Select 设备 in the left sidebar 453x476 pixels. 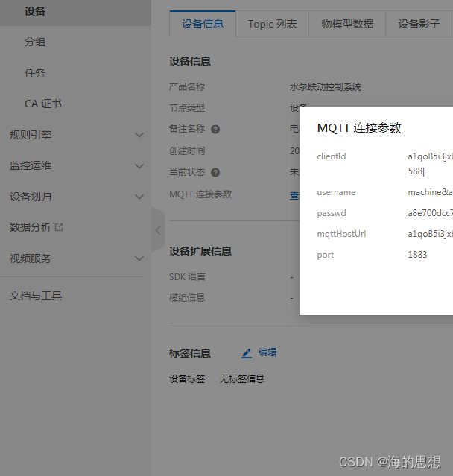[35, 11]
